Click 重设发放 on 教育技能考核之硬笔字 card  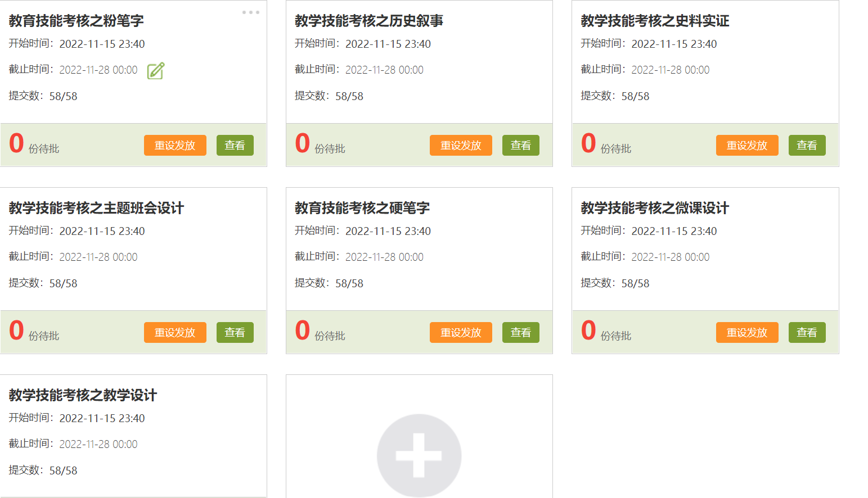[461, 333]
